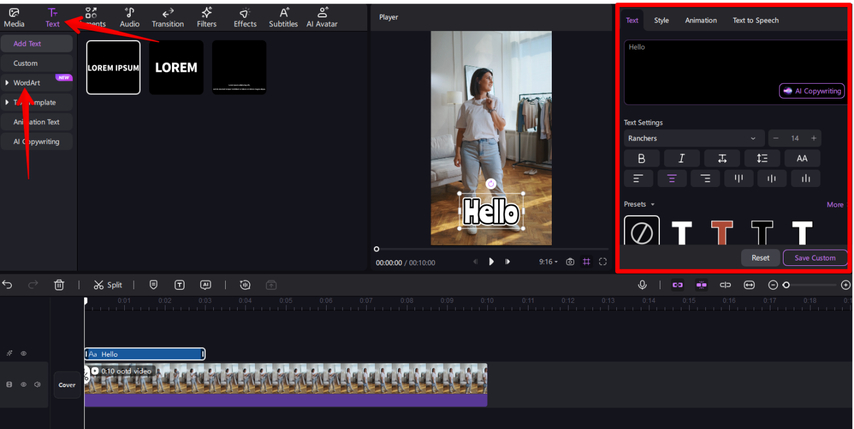
Task: Click the undo arrow in timeline toolbar
Action: pyautogui.click(x=8, y=285)
